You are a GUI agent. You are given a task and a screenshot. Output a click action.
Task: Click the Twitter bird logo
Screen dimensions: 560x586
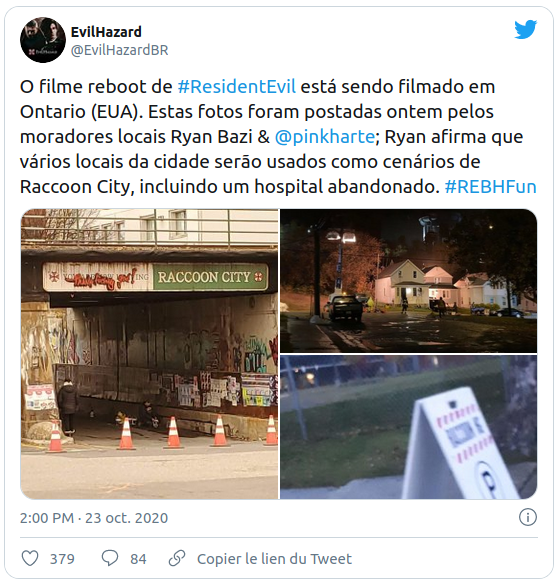click(x=526, y=30)
